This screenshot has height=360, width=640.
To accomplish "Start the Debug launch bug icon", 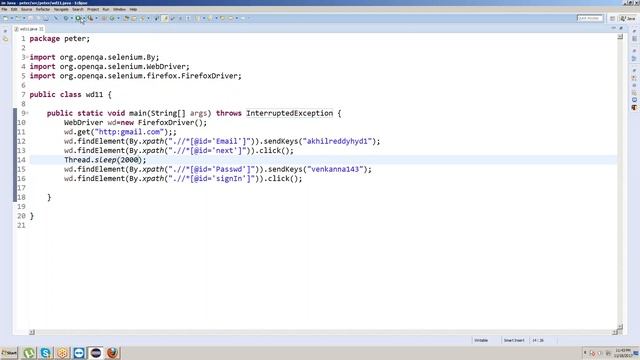I will pos(66,18).
